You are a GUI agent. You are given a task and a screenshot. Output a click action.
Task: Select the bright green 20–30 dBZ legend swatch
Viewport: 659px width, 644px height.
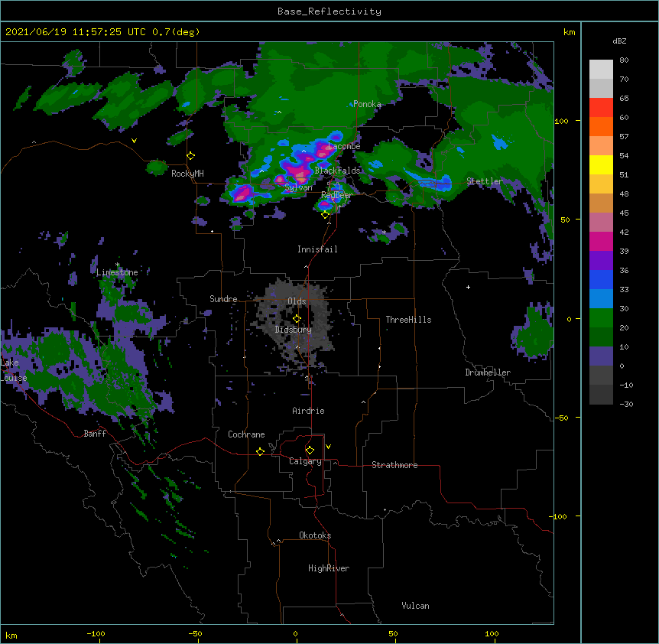point(601,318)
